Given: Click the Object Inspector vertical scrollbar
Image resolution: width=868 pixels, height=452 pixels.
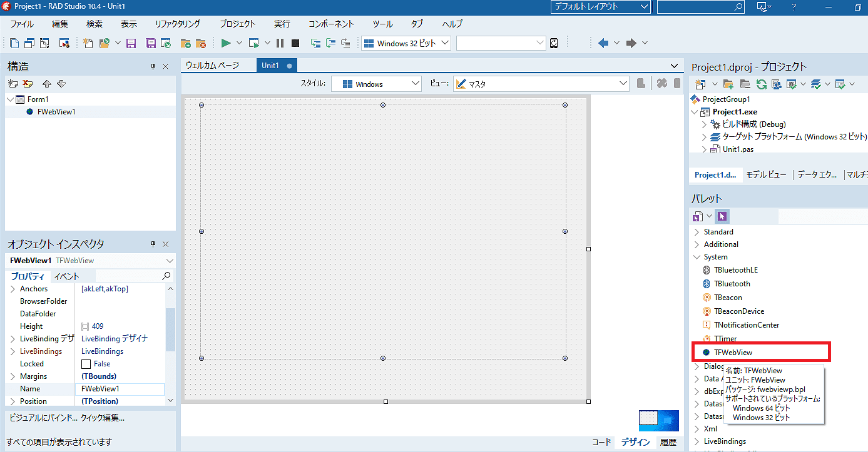Looking at the screenshot, I should (170, 345).
